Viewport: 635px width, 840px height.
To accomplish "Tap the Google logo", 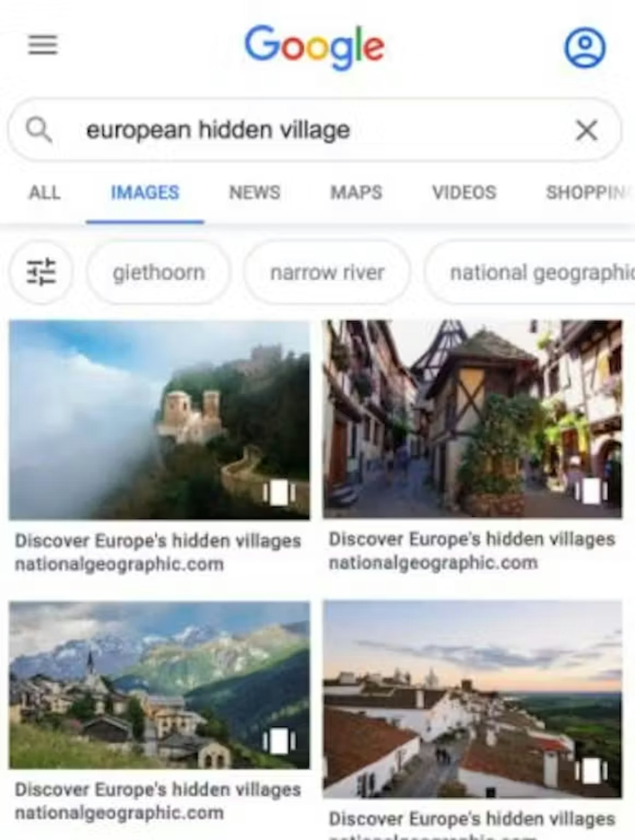I will pos(314,47).
